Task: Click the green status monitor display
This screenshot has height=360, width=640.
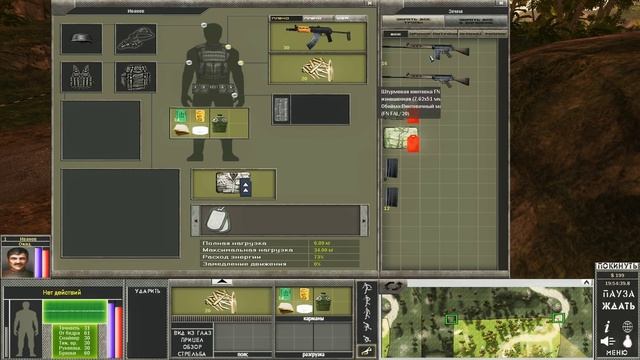Action: click(x=75, y=312)
